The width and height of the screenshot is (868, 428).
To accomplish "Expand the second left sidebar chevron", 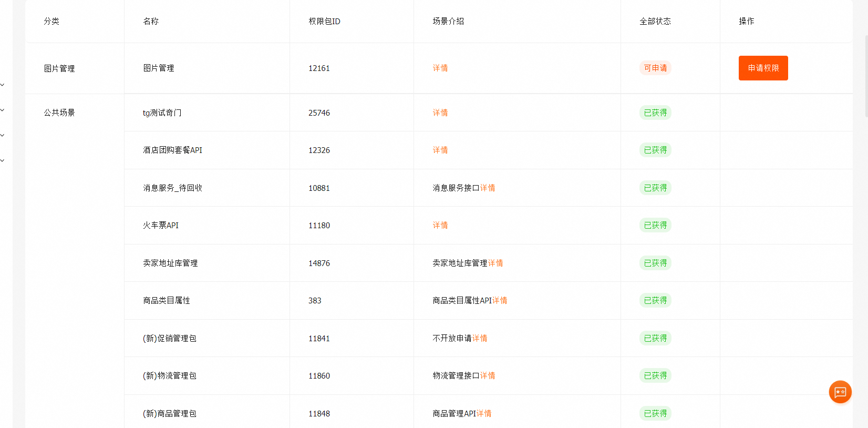I will pyautogui.click(x=3, y=110).
